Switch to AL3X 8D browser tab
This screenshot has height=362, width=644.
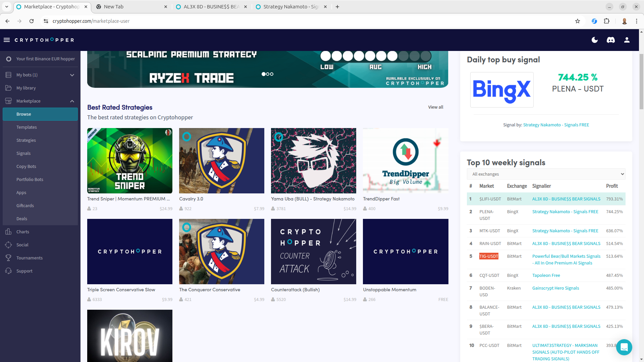(211, 7)
